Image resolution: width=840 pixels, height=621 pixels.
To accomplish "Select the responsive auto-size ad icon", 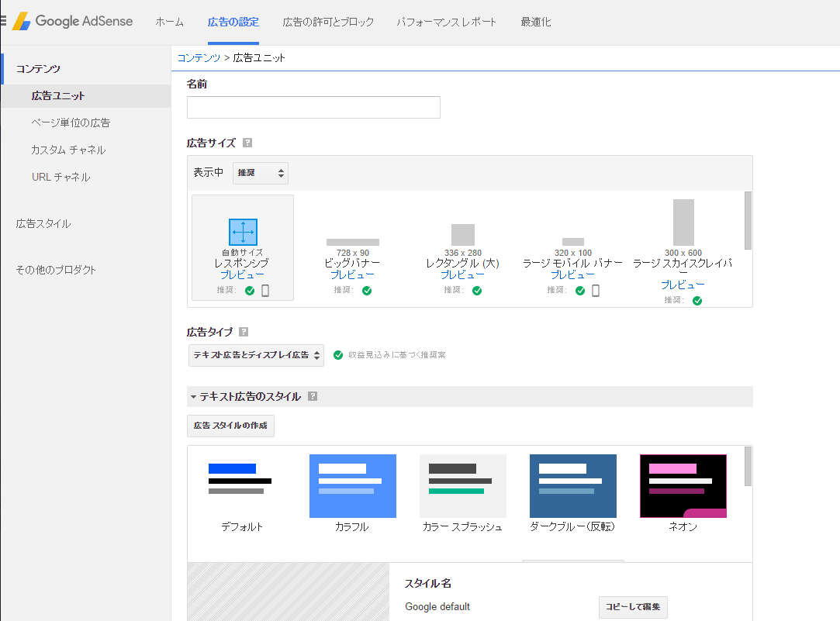I will [x=243, y=232].
